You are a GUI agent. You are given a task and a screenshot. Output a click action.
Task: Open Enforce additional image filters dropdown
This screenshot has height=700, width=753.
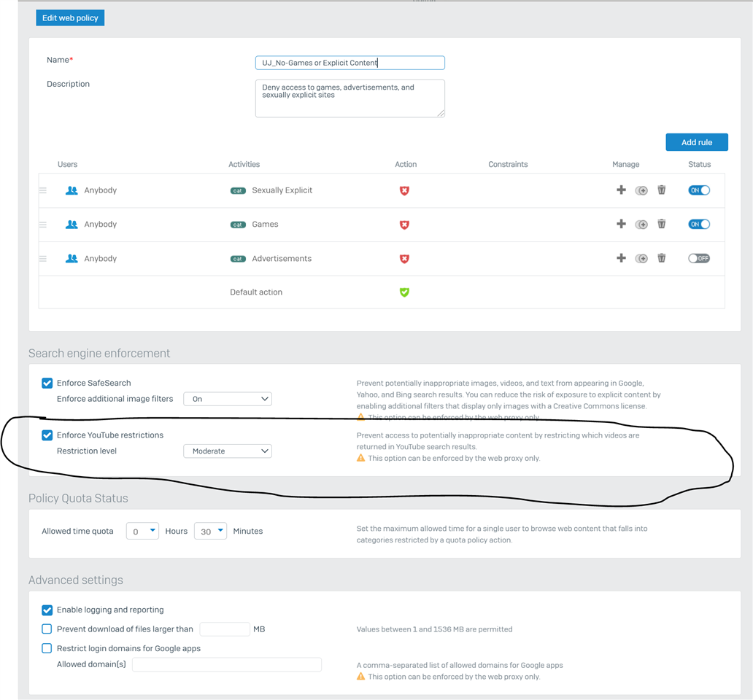click(228, 399)
